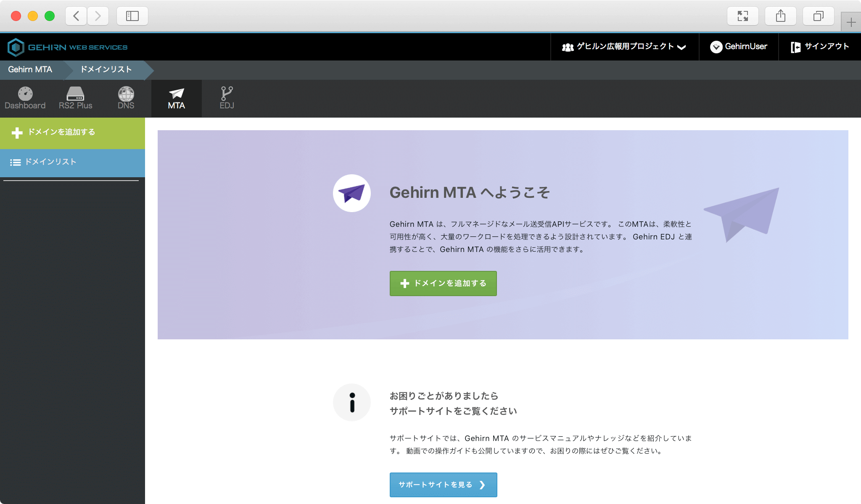Enter fullscreen using the browser fullscreen control

[743, 16]
